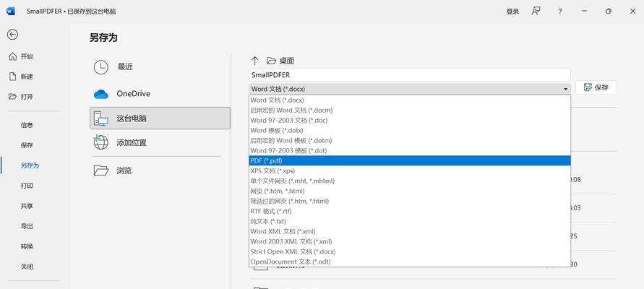Click the back arrow circle icon
644x289 pixels.
click(12, 35)
